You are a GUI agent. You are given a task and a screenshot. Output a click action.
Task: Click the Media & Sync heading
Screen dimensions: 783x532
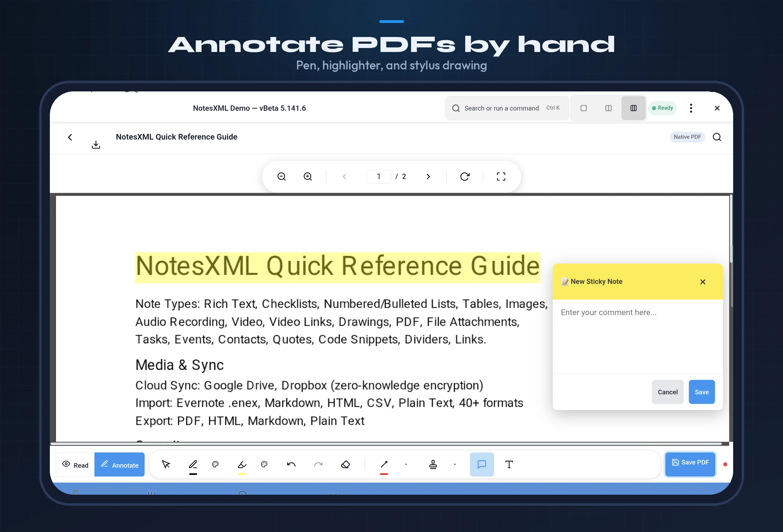click(179, 365)
